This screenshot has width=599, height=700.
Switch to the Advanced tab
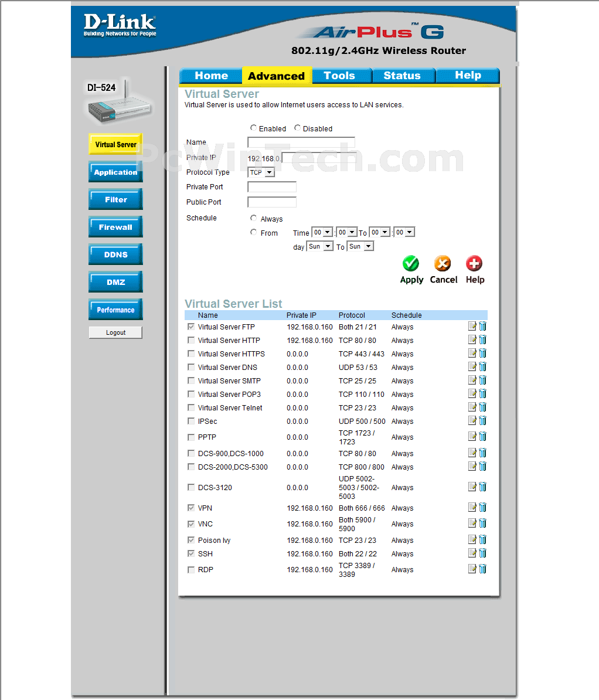(x=276, y=76)
